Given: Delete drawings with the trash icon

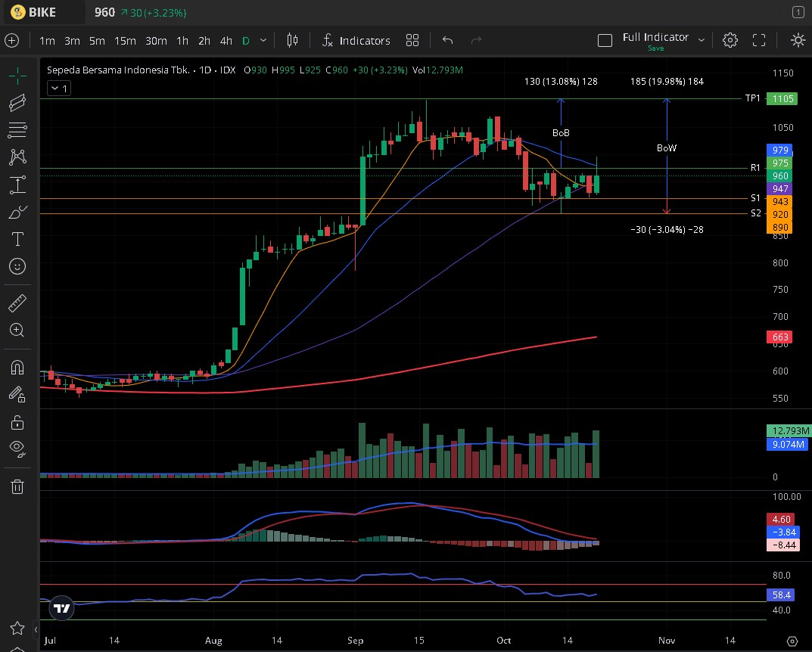Looking at the screenshot, I should [x=17, y=486].
